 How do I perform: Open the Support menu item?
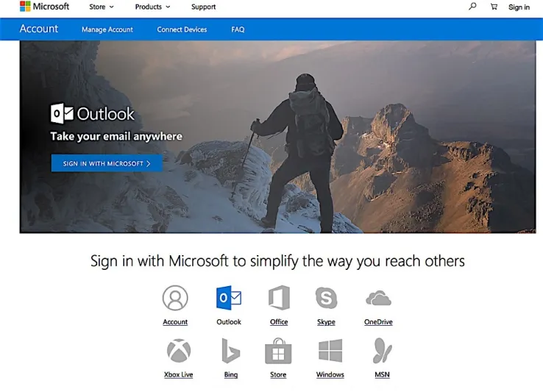tap(204, 7)
